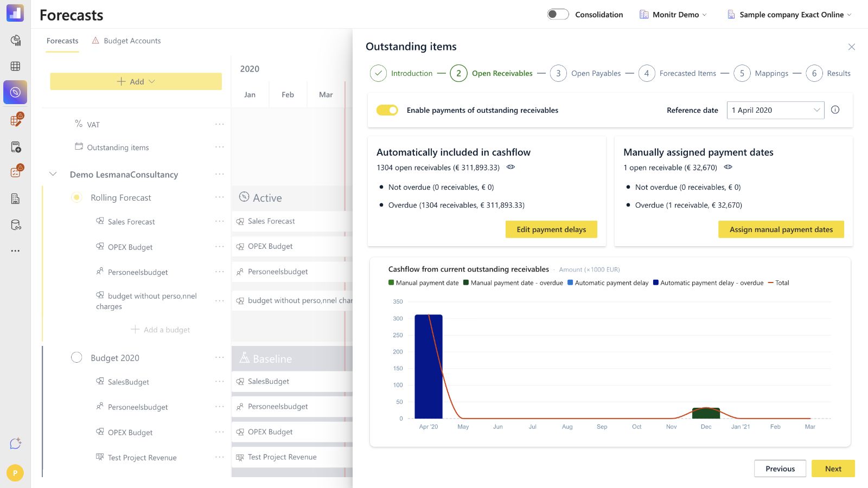The image size is (868, 488).
Task: Select the active Forecasts sidebar icon
Action: [x=15, y=92]
